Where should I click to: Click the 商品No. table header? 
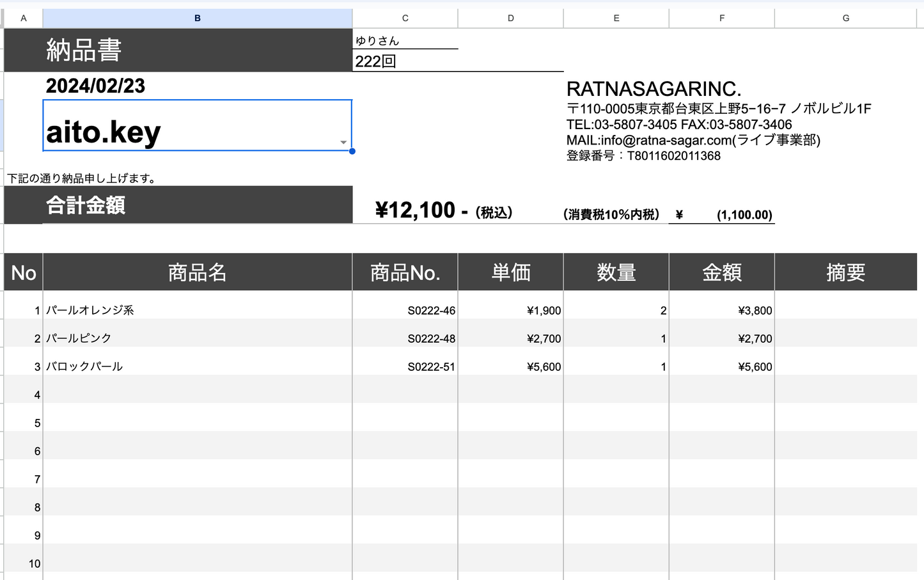coord(405,272)
